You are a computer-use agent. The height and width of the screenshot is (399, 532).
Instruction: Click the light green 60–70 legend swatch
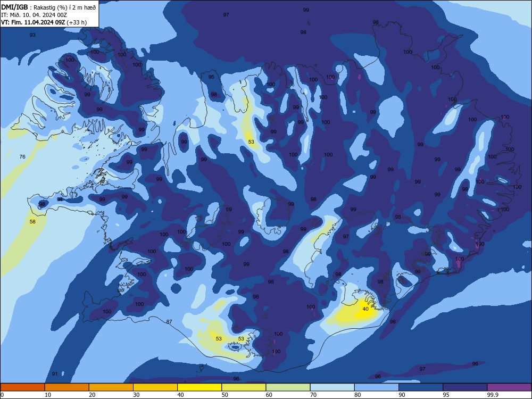click(x=288, y=387)
